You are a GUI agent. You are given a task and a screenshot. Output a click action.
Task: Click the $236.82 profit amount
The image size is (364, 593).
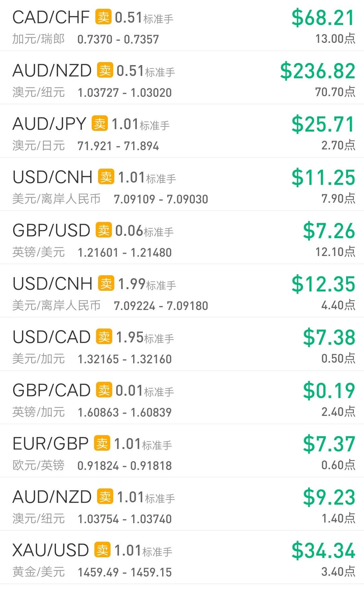coord(318,71)
